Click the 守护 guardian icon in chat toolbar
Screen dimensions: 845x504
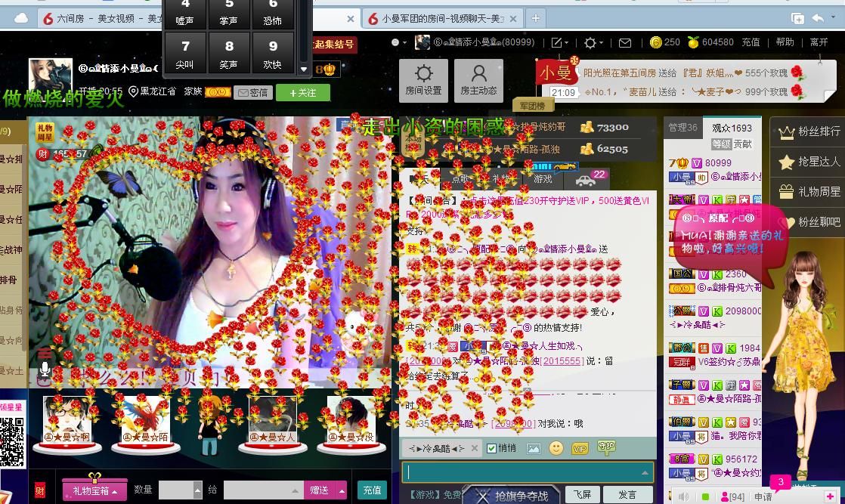(606, 447)
